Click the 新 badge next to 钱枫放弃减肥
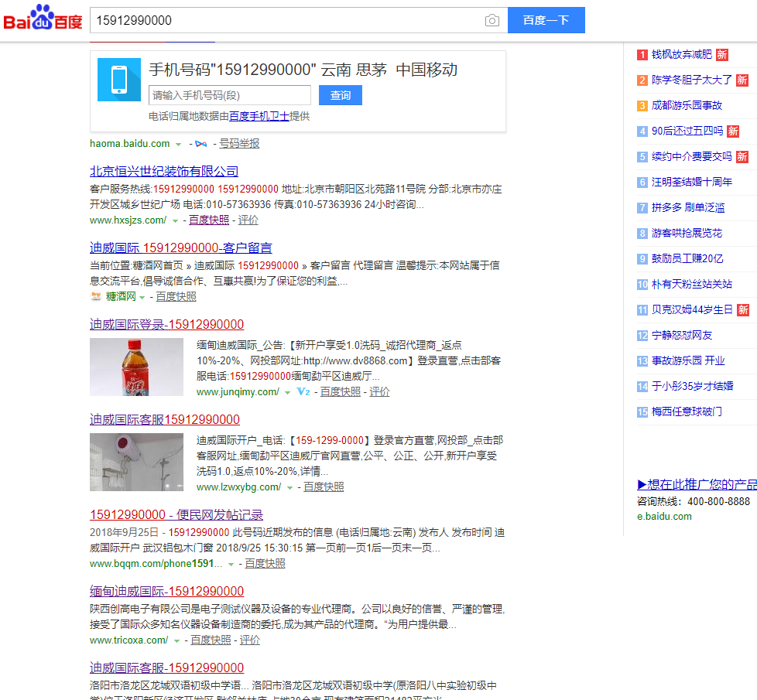757x700 pixels. click(721, 54)
